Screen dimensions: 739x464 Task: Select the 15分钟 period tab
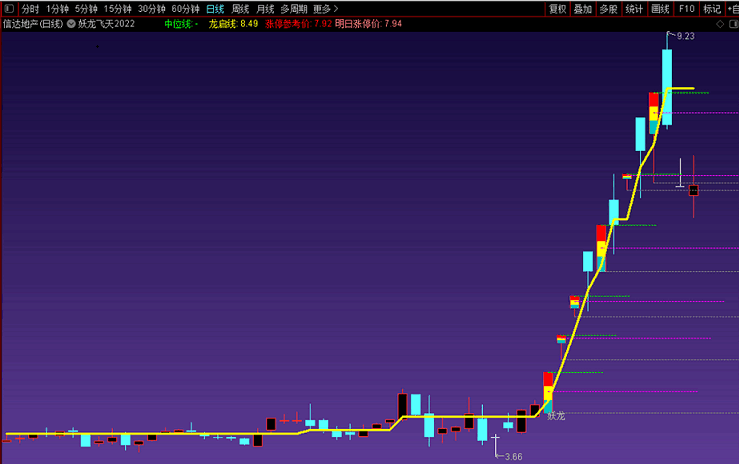(118, 9)
